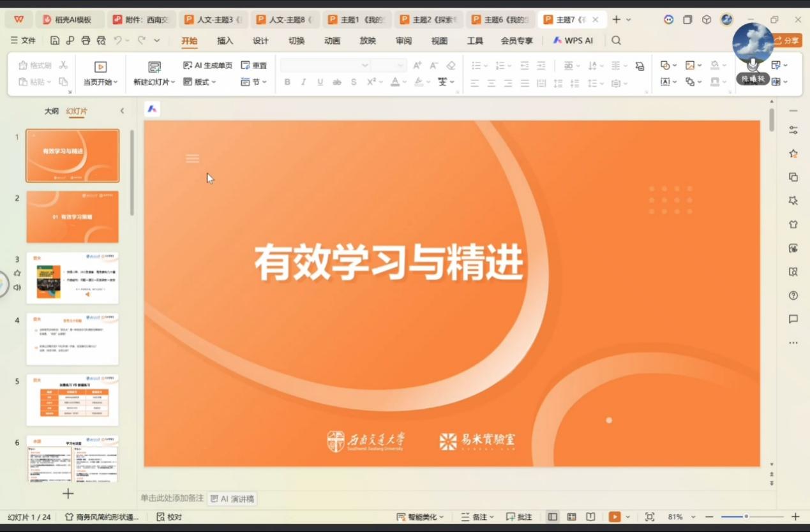Click the Print icon in quick access toolbar
This screenshot has width=810, height=532.
pyautogui.click(x=86, y=40)
